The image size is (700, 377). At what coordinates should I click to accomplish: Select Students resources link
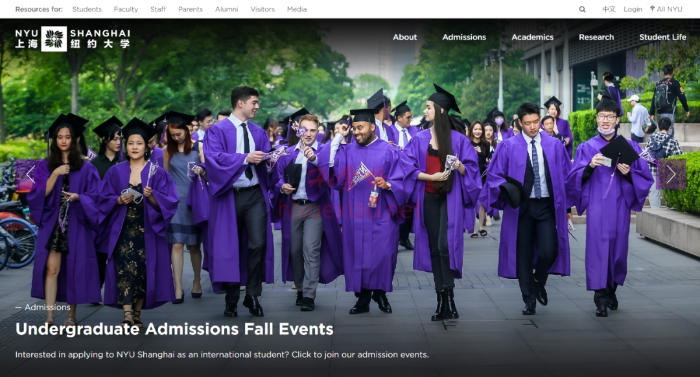(x=87, y=9)
